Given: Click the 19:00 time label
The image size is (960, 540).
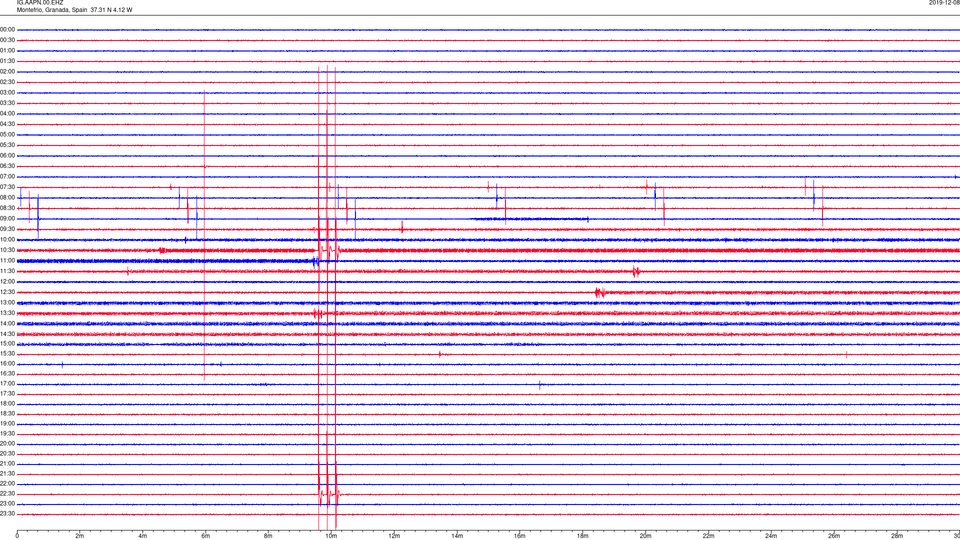Looking at the screenshot, I should pyautogui.click(x=7, y=424).
